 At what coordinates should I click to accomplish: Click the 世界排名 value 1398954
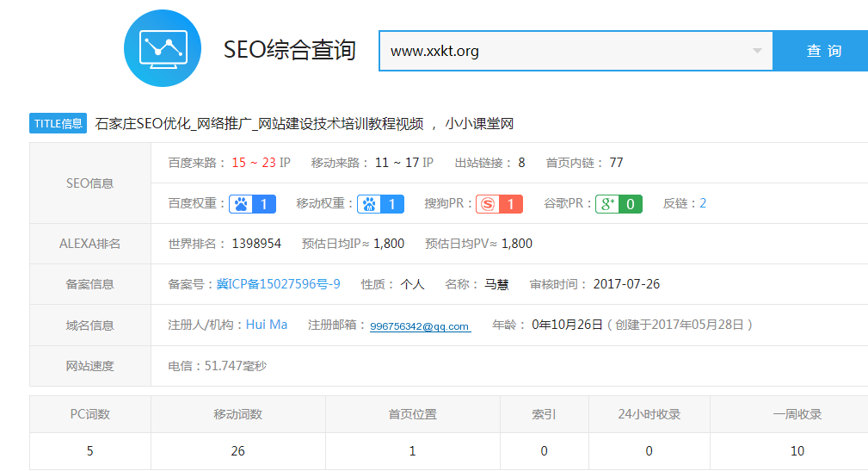[x=256, y=244]
